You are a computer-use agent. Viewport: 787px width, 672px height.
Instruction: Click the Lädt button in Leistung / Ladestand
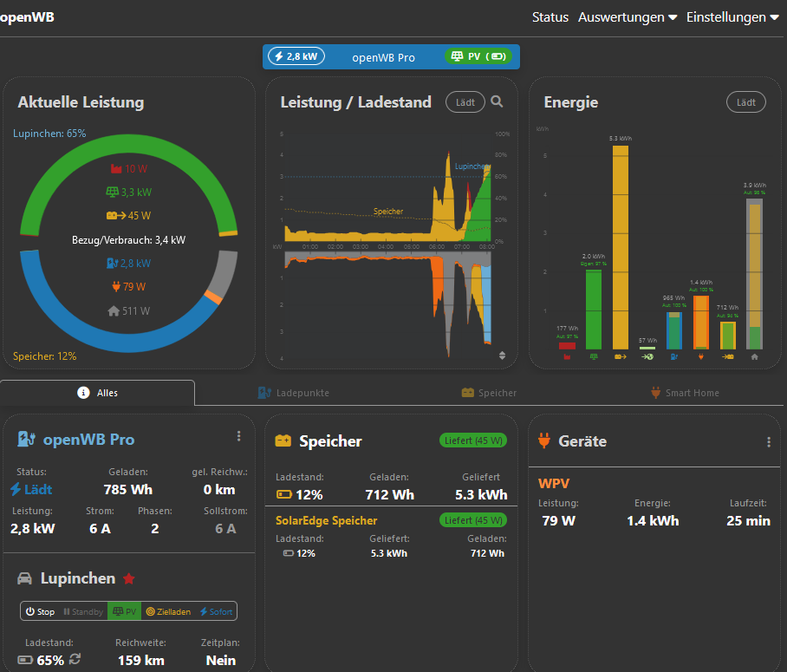point(465,102)
